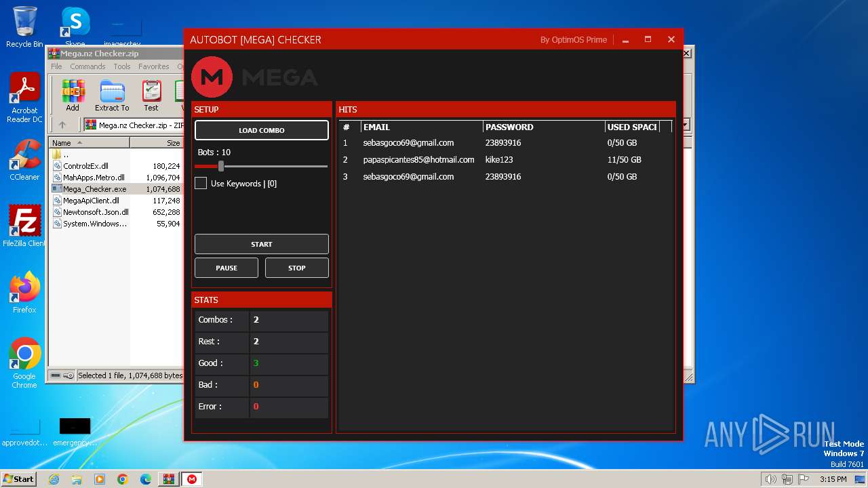Click the Extract To icon in WinRAR

(x=112, y=96)
